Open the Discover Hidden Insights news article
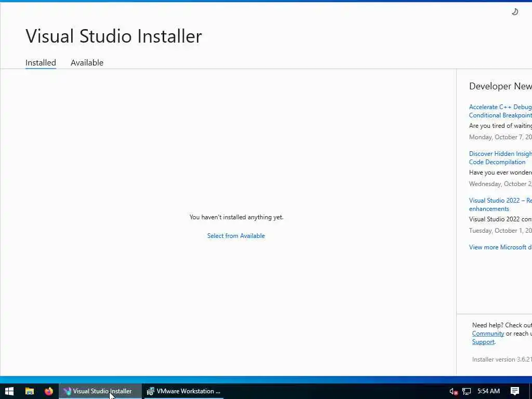532x399 pixels. [x=500, y=158]
